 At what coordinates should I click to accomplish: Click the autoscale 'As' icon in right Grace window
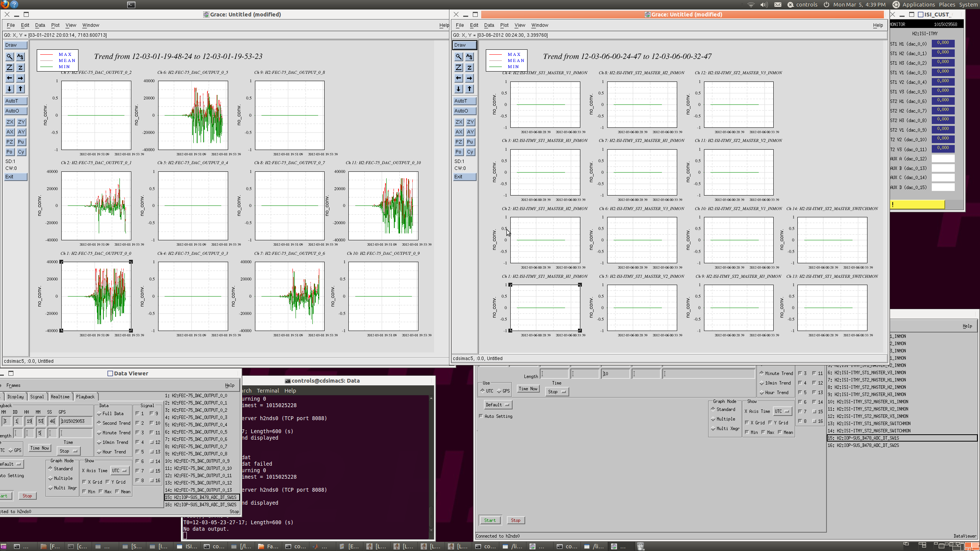469,57
